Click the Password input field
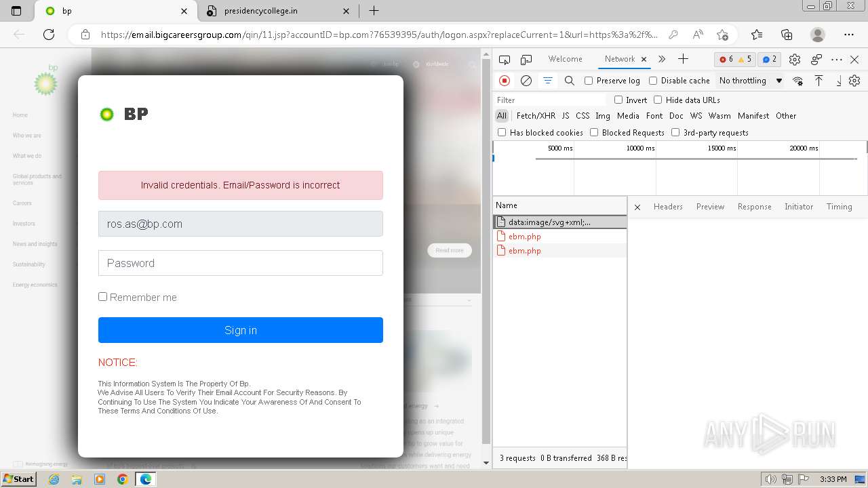The image size is (868, 488). pos(241,263)
